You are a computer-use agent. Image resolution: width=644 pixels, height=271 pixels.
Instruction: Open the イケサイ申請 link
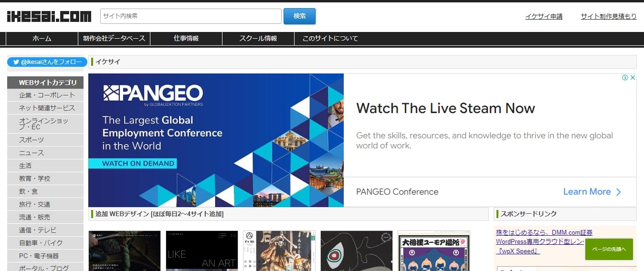[544, 16]
